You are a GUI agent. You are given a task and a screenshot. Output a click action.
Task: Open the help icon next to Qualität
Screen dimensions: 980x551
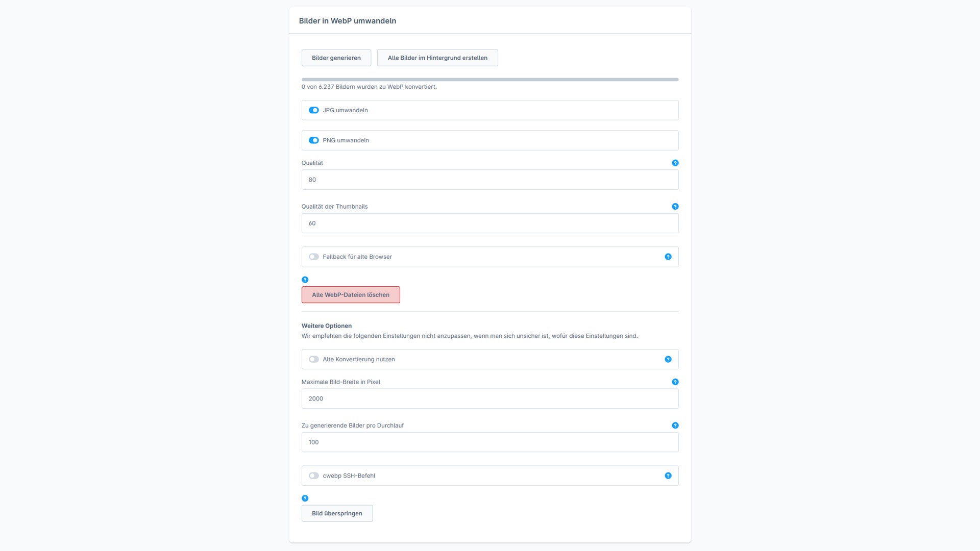(x=675, y=163)
